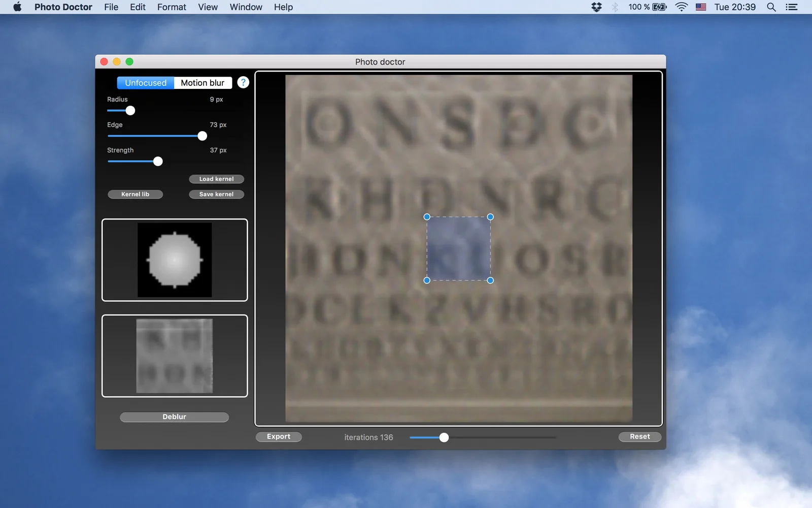Open the Notification Center list icon

[x=792, y=7]
